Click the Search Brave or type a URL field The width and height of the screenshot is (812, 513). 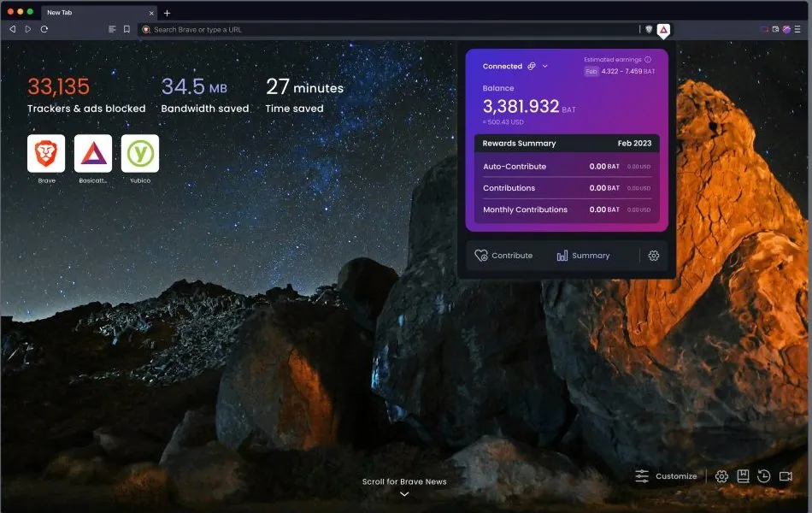click(385, 29)
